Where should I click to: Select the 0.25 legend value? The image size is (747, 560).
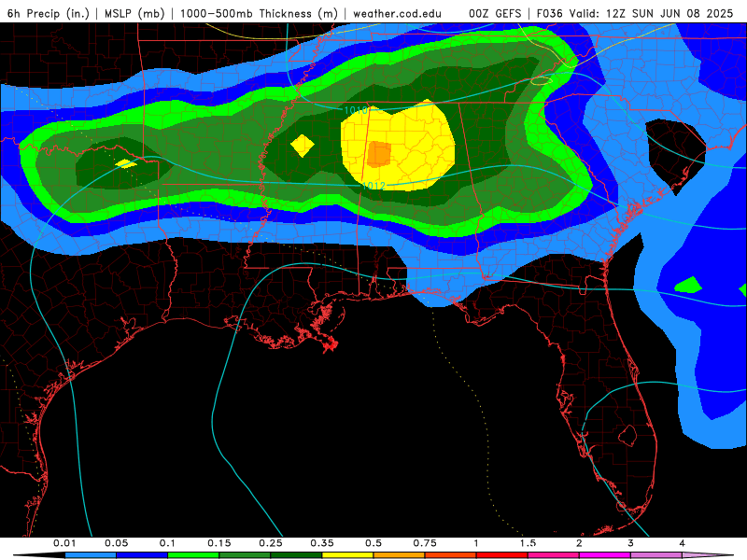(x=271, y=543)
